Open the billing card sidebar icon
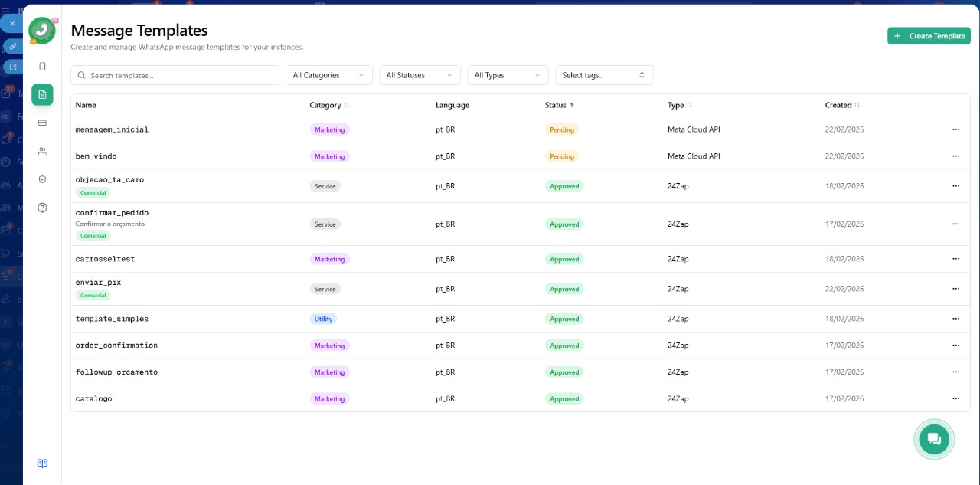This screenshot has height=485, width=980. click(x=42, y=123)
